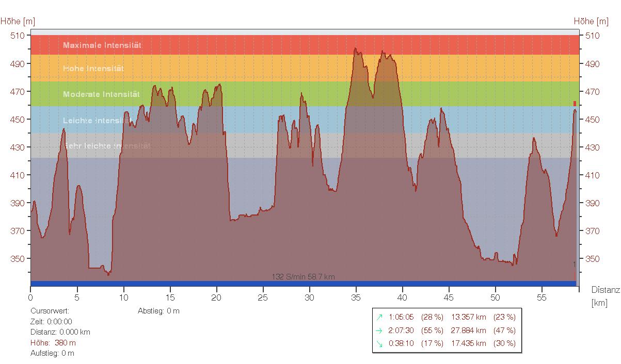Click the "450" tick on the right height axis
This screenshot has height=364, width=621.
point(593,120)
